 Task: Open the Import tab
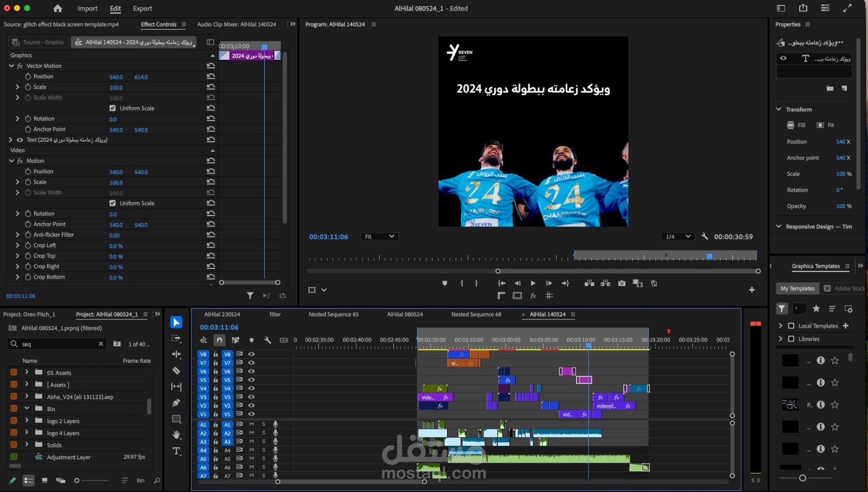pyautogui.click(x=87, y=9)
